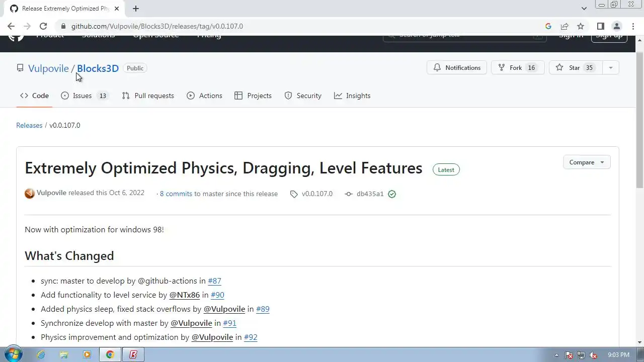This screenshot has height=362, width=644.
Task: Click the 9:03 PM taskbar clock
Action: (x=618, y=355)
